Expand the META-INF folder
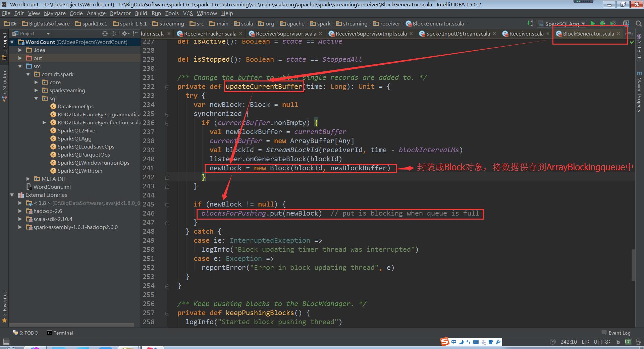The width and height of the screenshot is (644, 349). [x=28, y=179]
